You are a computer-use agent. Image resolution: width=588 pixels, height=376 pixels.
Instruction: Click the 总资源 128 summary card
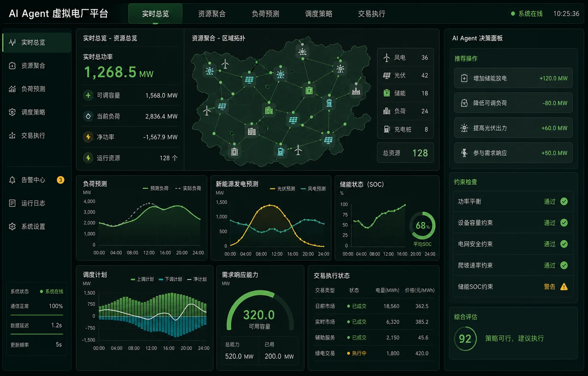[405, 153]
